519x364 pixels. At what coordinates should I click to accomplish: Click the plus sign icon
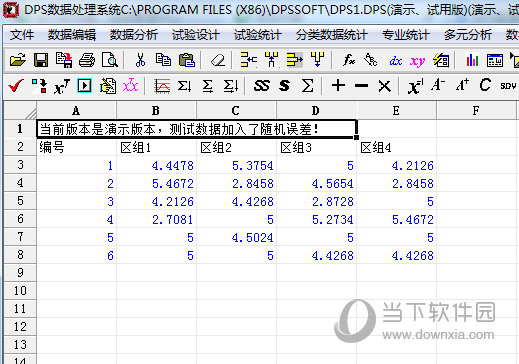coord(338,85)
